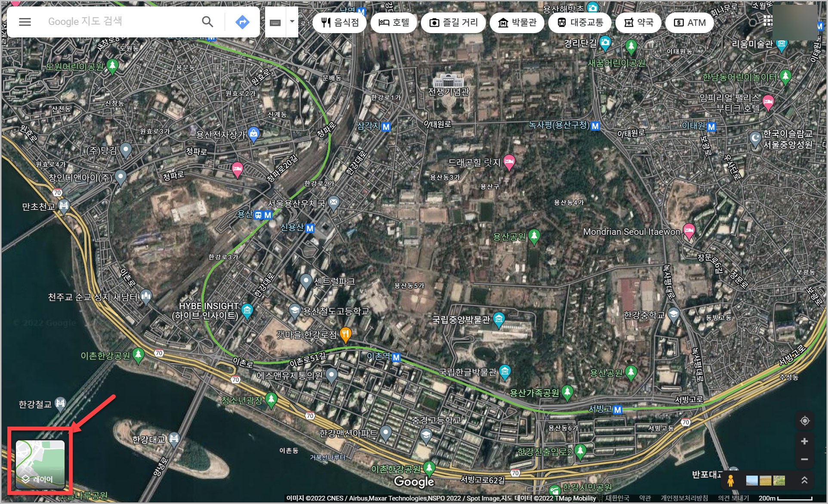Focus the Google 지도 검색 field

(116, 22)
